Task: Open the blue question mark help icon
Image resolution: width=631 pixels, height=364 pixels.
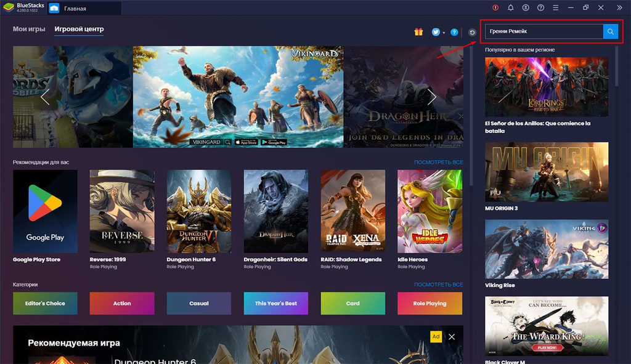Action: (x=454, y=32)
